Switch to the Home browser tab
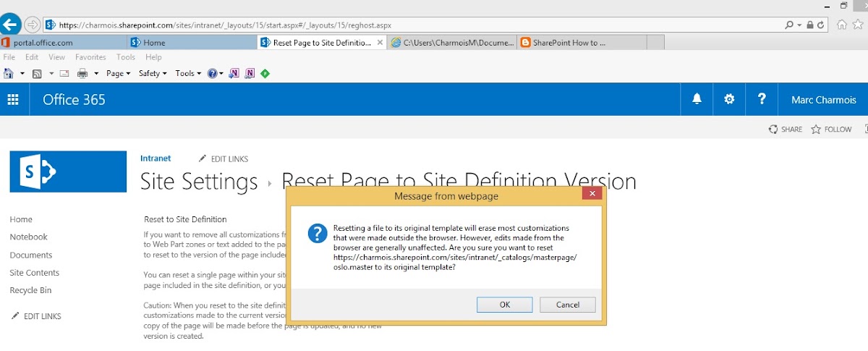Viewport: 868px width, 351px height. (192, 43)
